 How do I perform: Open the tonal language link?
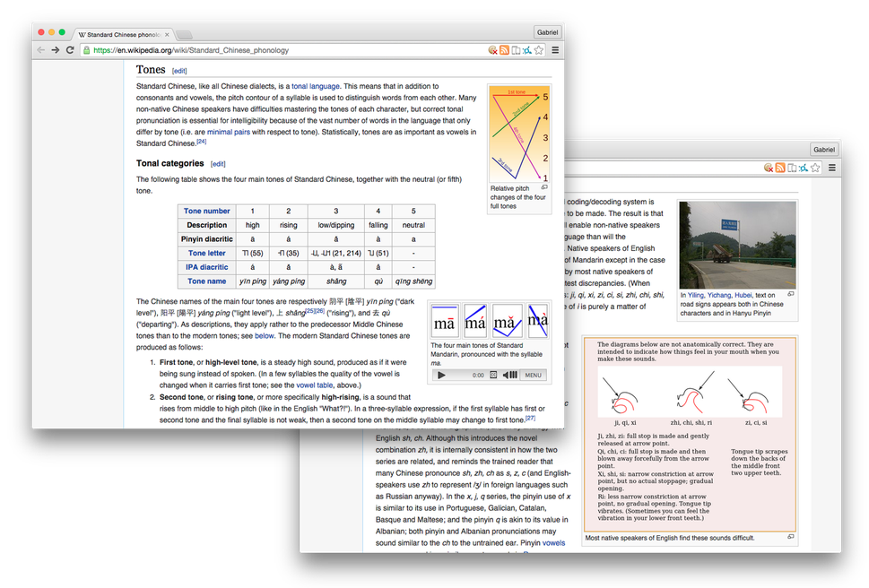click(316, 86)
